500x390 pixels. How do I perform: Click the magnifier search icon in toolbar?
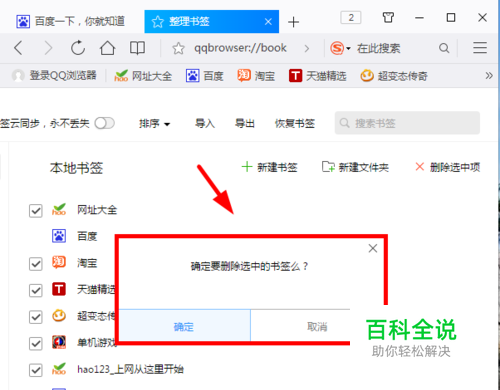pos(444,48)
